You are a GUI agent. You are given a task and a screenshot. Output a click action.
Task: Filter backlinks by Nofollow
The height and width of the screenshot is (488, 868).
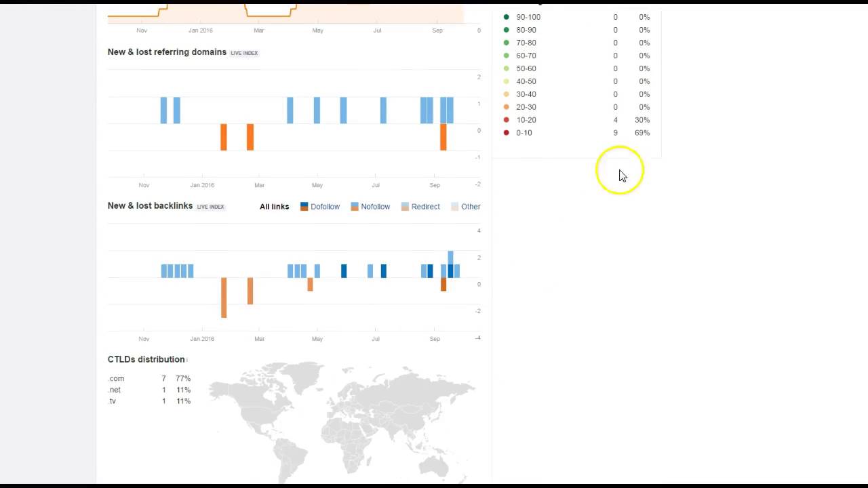pos(375,207)
